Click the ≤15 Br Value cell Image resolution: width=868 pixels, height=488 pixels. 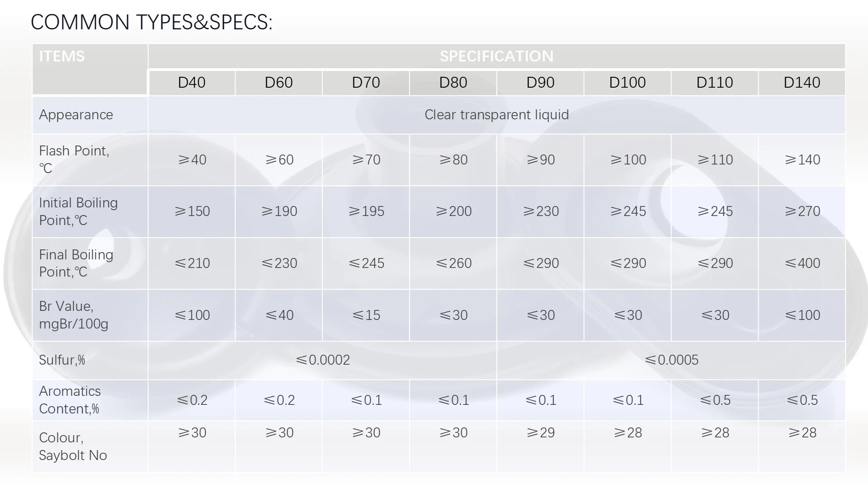[366, 315]
